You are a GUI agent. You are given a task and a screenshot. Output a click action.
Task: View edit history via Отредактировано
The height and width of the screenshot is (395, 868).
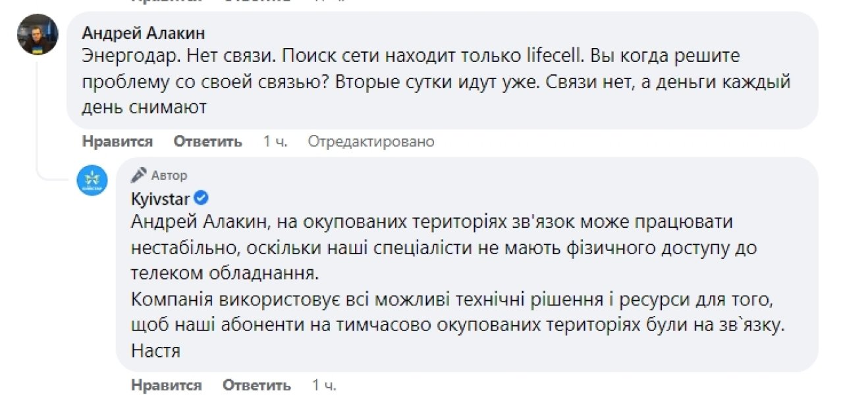click(371, 142)
